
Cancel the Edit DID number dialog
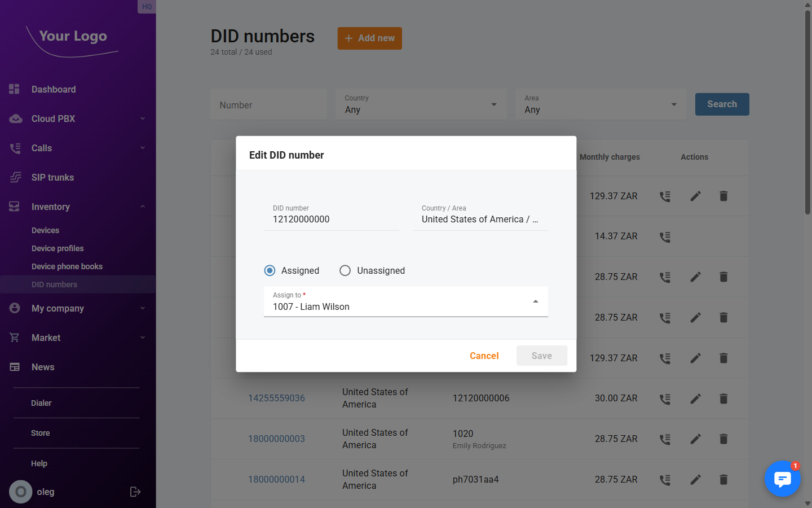[x=484, y=356]
